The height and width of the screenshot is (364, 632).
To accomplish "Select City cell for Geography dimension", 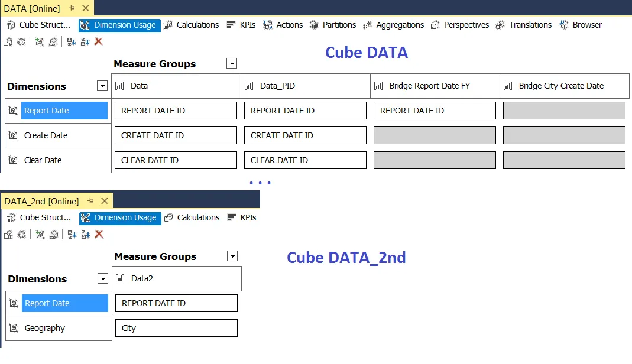I will click(177, 328).
